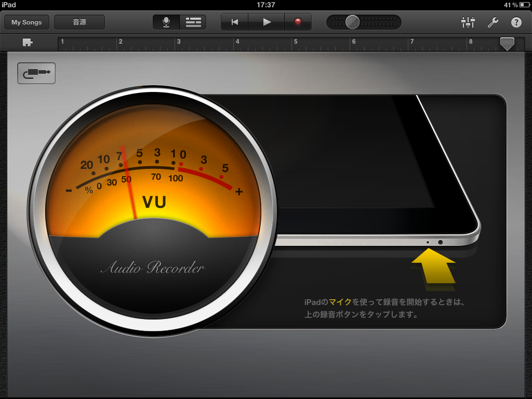Click the end-of-section marker in the ruler
532x399 pixels.
[507, 44]
